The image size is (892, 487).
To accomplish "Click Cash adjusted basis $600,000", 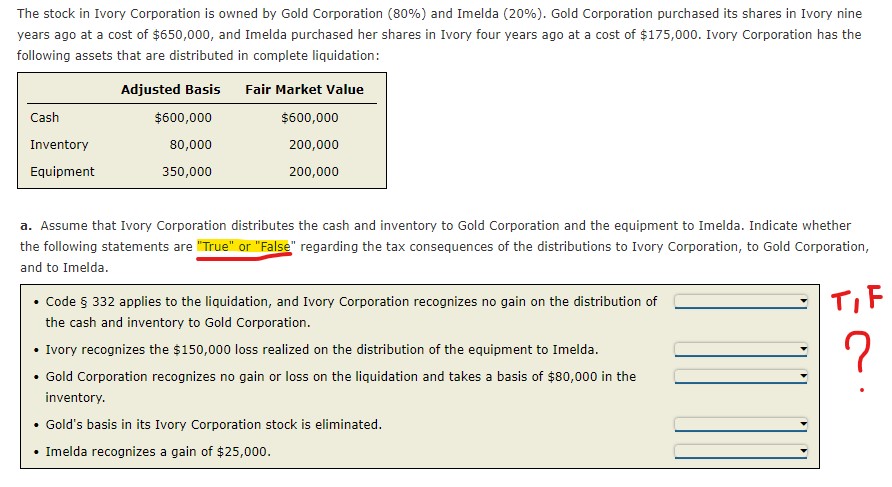I will click(x=183, y=118).
